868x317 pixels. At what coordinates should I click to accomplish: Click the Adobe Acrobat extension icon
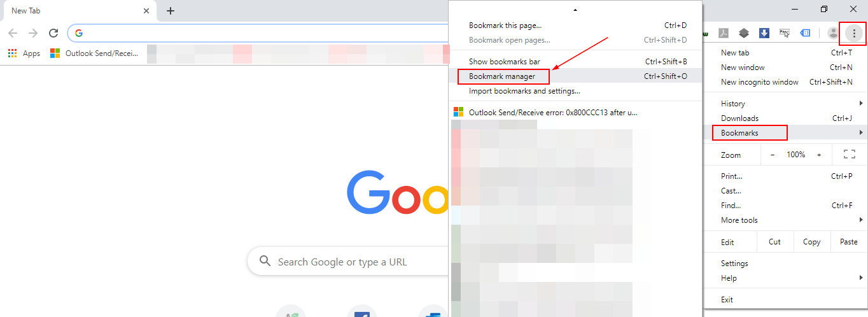click(x=724, y=33)
